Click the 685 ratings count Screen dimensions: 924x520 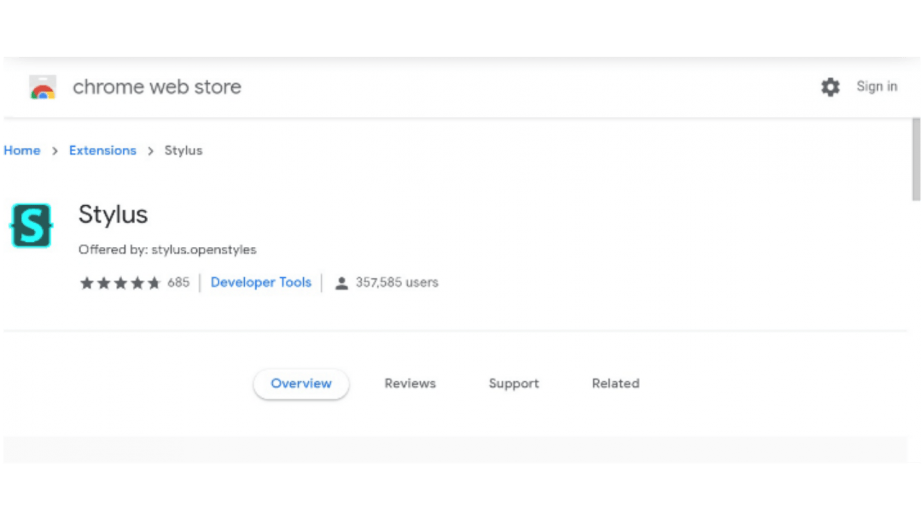pos(178,282)
